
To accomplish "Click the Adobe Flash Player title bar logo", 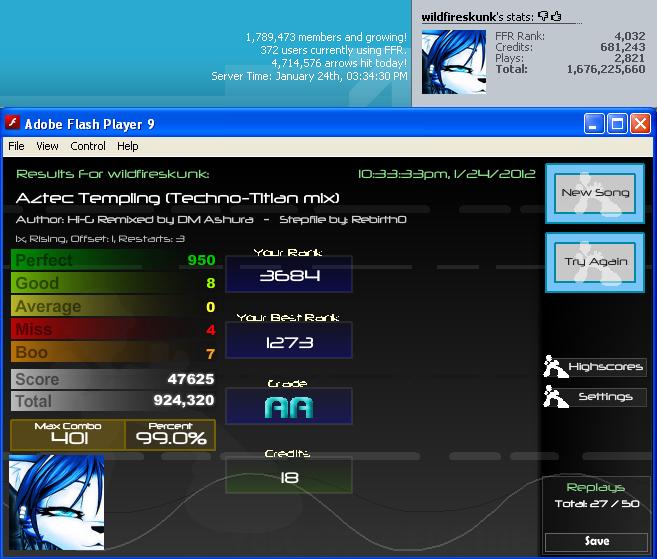I will [12, 123].
